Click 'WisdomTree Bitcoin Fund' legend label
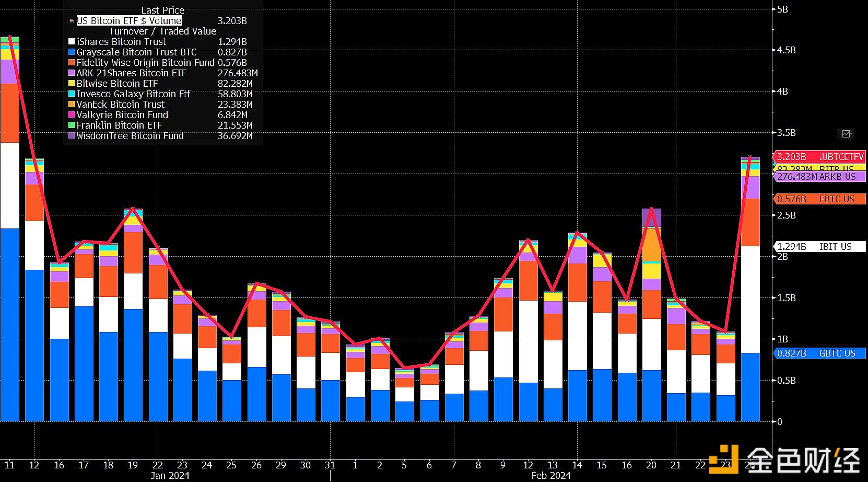This screenshot has height=482, width=868. pos(130,135)
